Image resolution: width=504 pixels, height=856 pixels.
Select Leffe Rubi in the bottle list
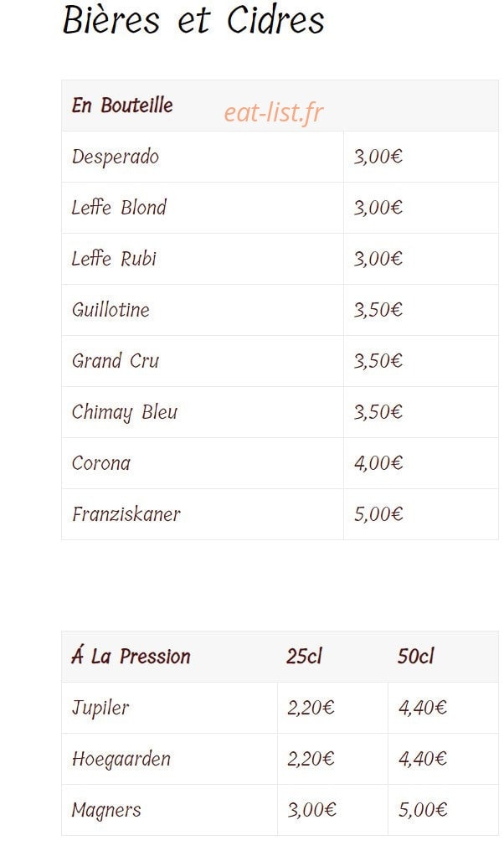click(114, 259)
